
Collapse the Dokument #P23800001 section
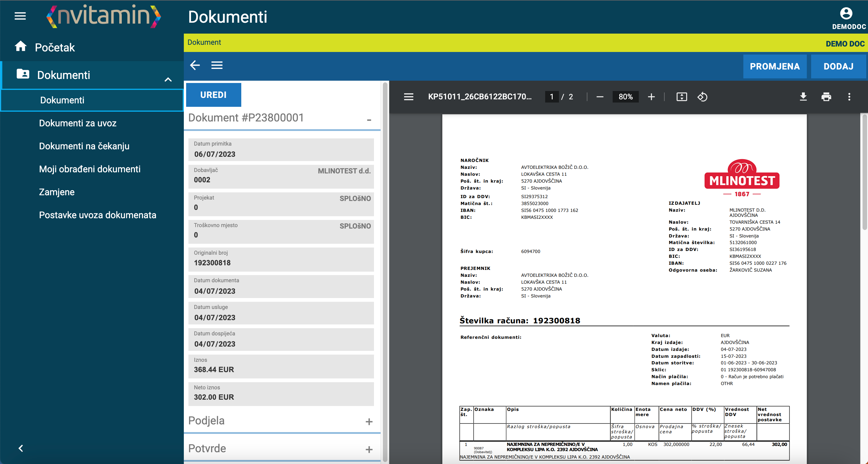pos(369,120)
